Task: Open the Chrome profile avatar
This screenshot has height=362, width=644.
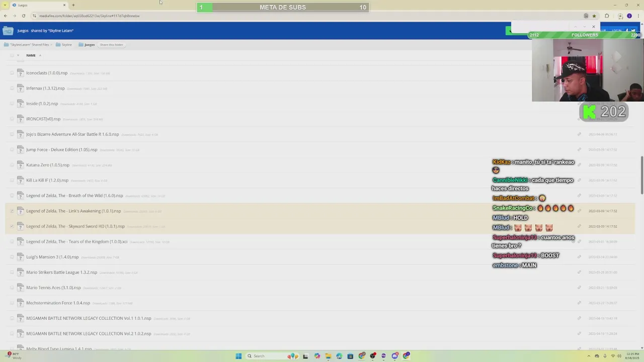Action: coord(629,16)
